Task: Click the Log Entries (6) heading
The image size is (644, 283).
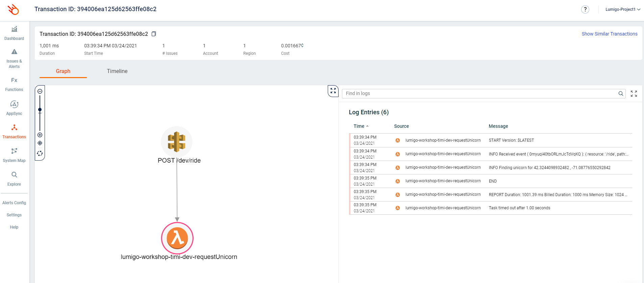Action: click(369, 112)
